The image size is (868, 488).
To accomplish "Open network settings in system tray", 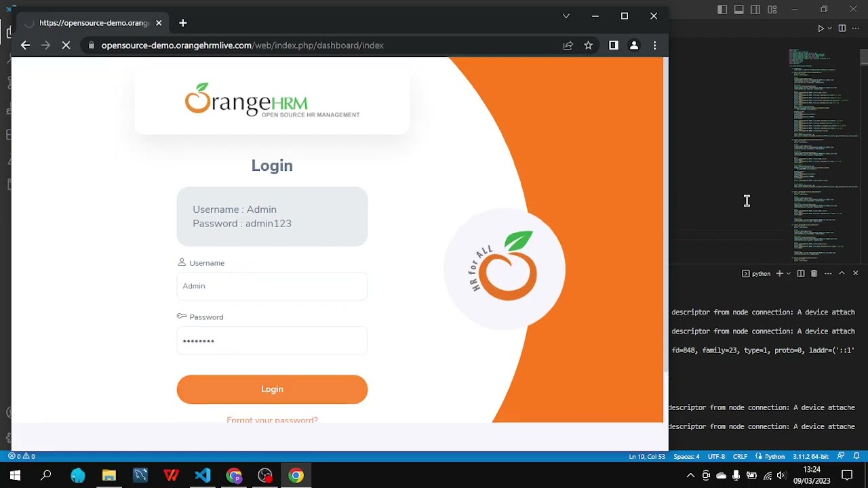I will [767, 476].
